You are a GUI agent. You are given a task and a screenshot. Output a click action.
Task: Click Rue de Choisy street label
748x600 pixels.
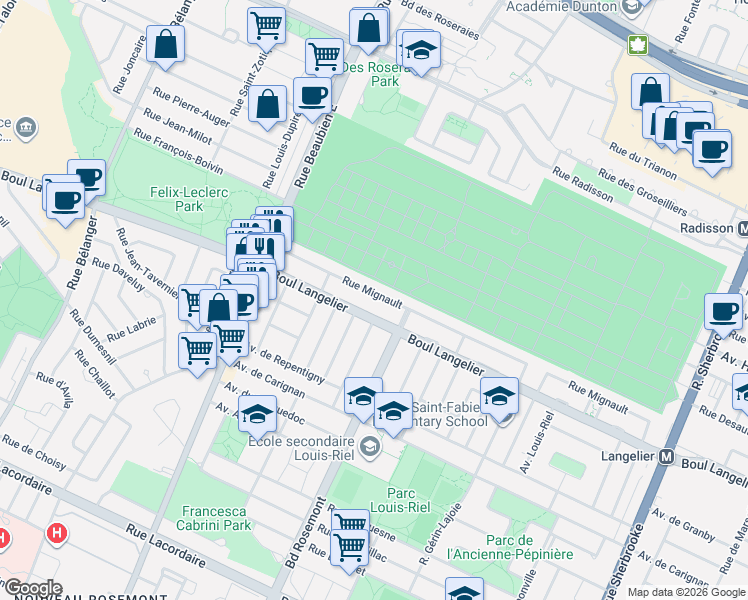[34, 452]
